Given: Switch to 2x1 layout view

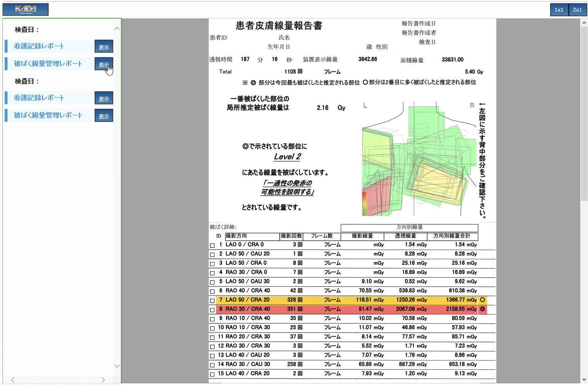Looking at the screenshot, I should coord(577,10).
